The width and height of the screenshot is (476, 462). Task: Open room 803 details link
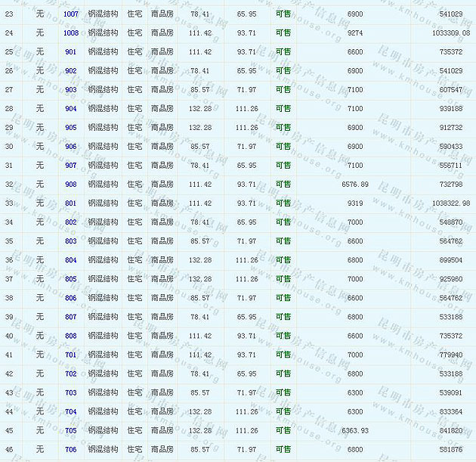coord(70,241)
